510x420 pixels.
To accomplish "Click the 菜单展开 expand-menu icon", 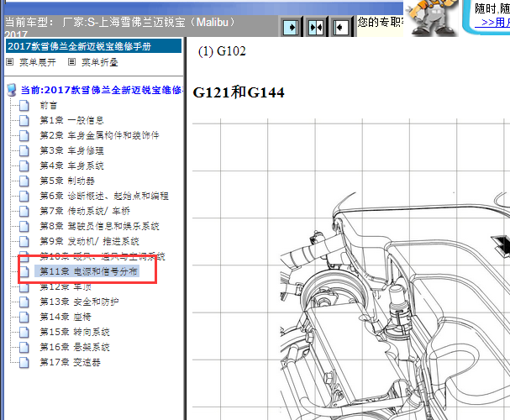I will [10, 62].
